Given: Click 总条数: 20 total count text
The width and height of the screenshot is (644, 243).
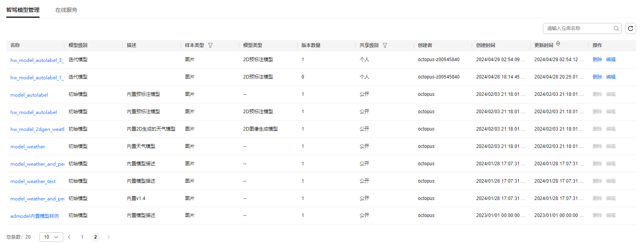Looking at the screenshot, I should 19,237.
